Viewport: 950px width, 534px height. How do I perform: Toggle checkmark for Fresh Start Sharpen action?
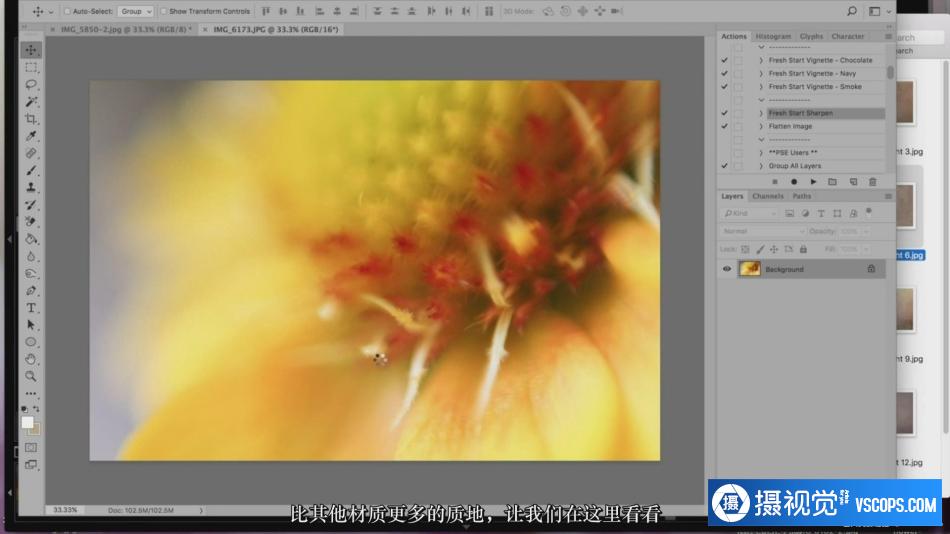(725, 113)
